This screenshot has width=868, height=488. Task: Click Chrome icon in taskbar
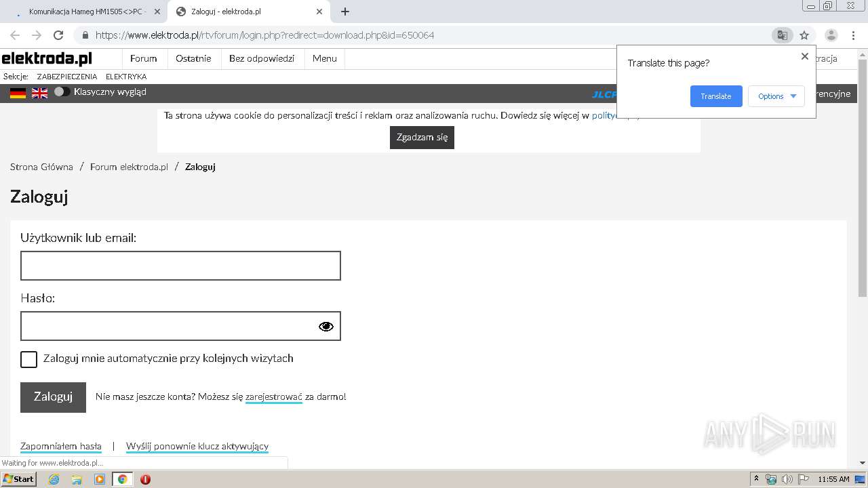coord(123,479)
